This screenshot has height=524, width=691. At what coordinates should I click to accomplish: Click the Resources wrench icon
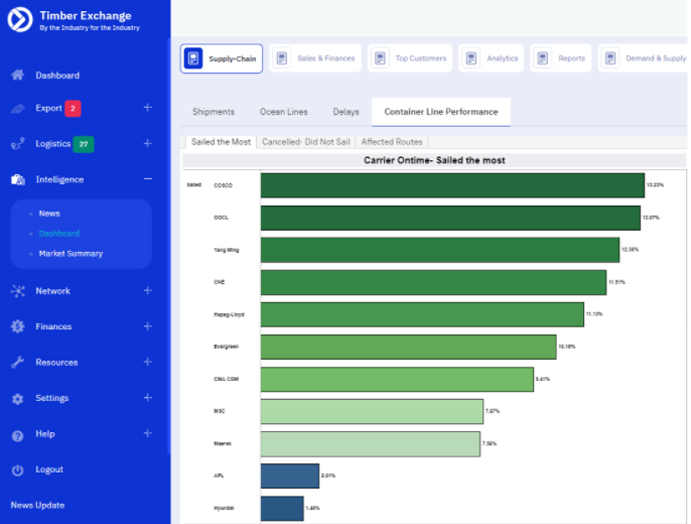pos(18,362)
